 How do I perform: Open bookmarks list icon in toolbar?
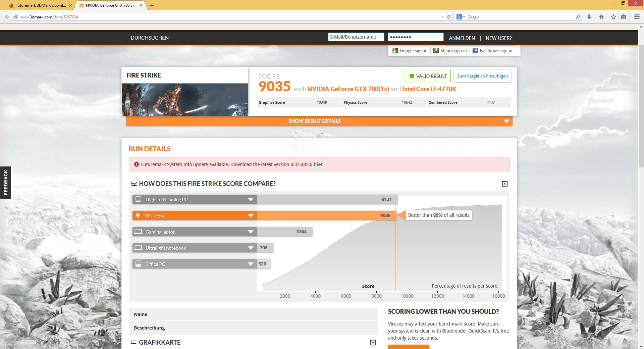624,17
